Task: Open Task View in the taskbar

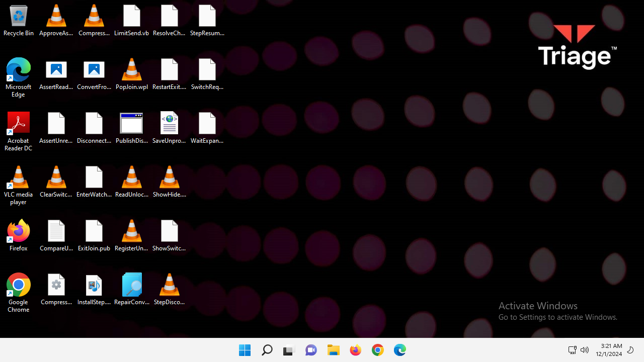Action: pyautogui.click(x=288, y=350)
